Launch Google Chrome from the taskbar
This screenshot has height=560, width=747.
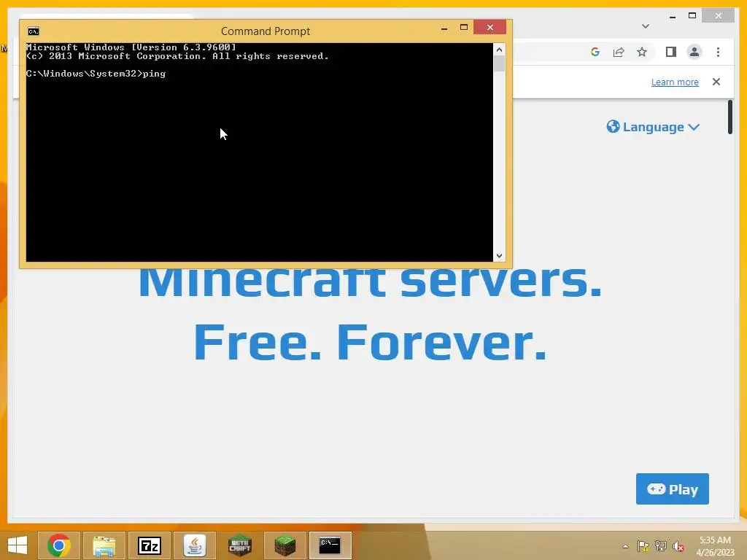(x=59, y=545)
